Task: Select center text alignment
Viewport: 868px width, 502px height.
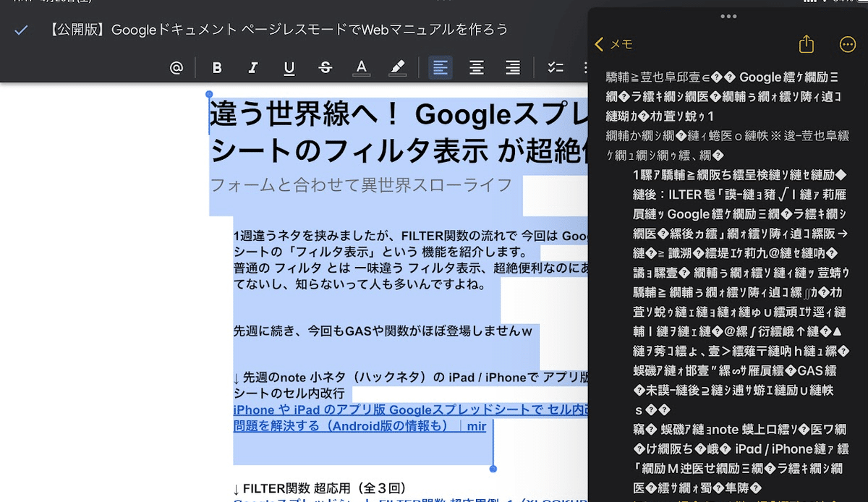Action: (477, 67)
